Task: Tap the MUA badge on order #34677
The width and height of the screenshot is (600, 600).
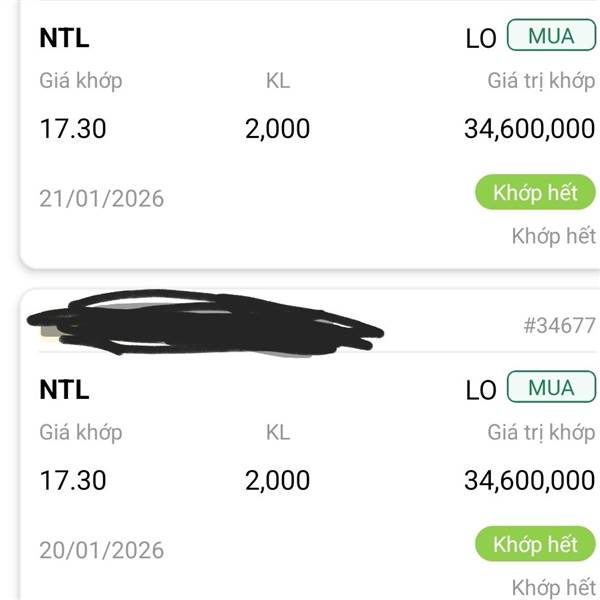Action: tap(551, 387)
